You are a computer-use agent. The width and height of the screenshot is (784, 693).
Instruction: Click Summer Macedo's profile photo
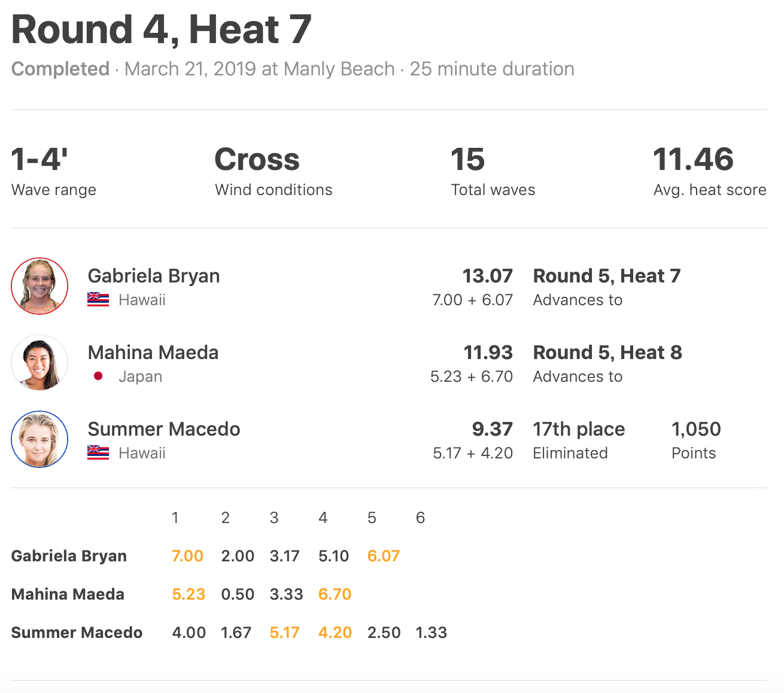point(39,439)
